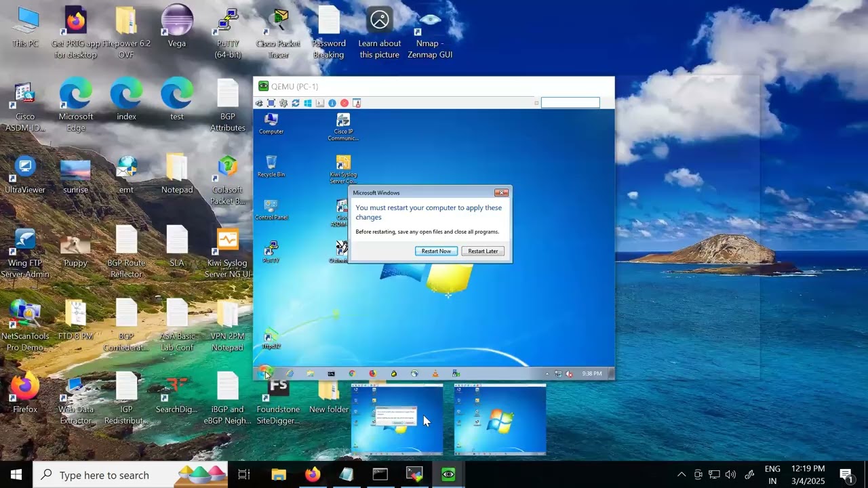Select Wing FTP Server Admin icon

(25, 253)
